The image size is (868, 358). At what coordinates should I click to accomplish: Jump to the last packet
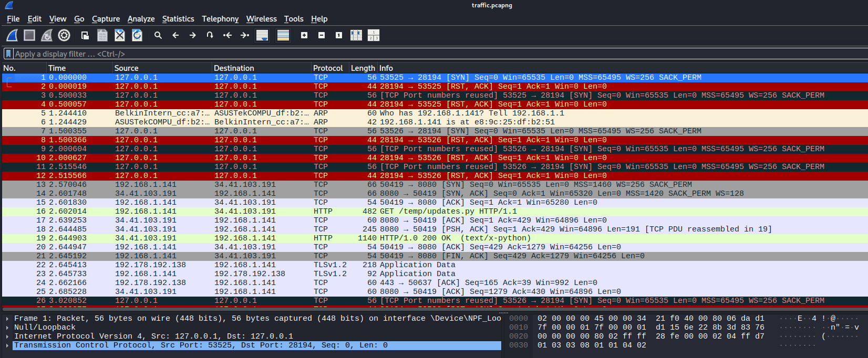(x=245, y=35)
